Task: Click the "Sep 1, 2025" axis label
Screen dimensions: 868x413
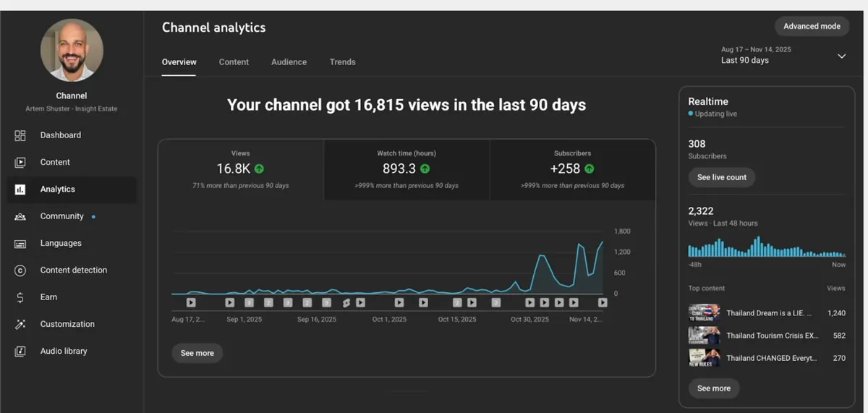Action: click(x=244, y=319)
